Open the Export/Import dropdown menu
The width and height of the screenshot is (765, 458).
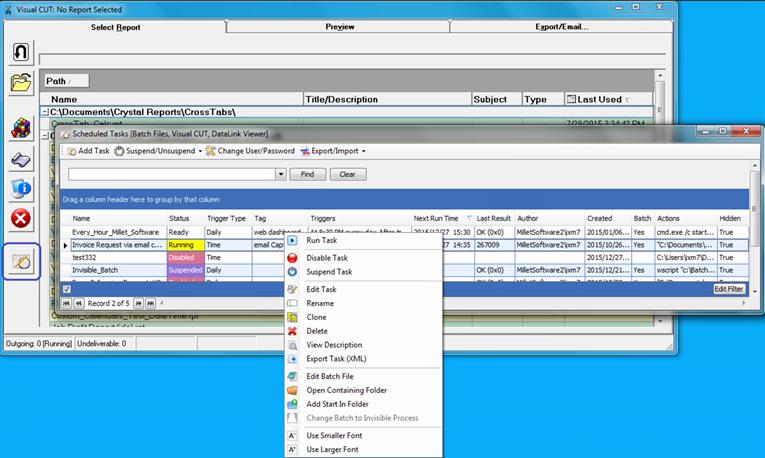pos(333,151)
